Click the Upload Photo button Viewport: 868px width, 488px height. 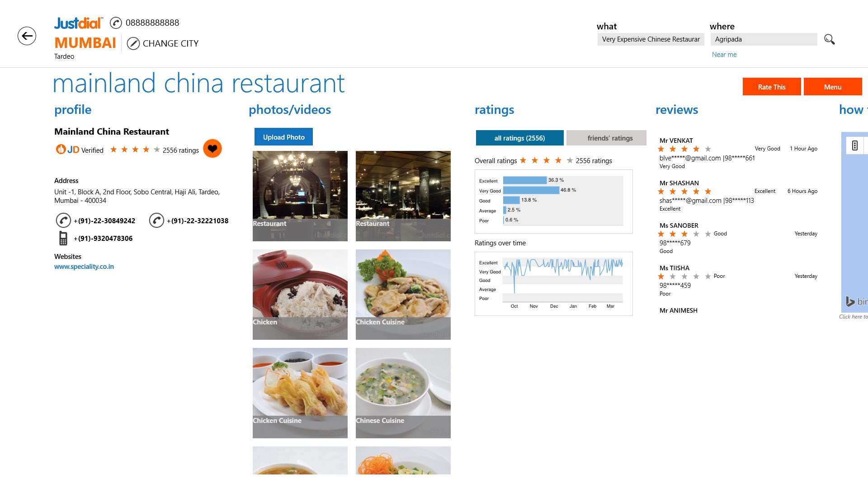[x=283, y=137]
